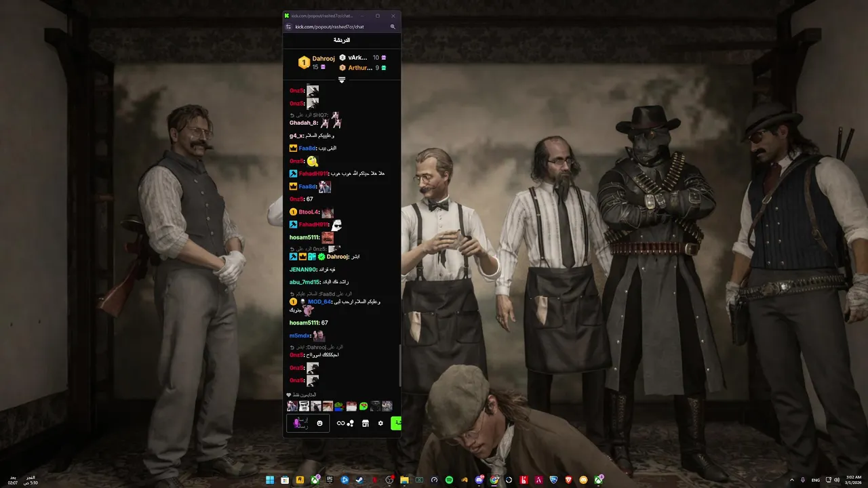
Task: Click username FahadH911 beside the Arabic greeting
Action: (x=313, y=174)
